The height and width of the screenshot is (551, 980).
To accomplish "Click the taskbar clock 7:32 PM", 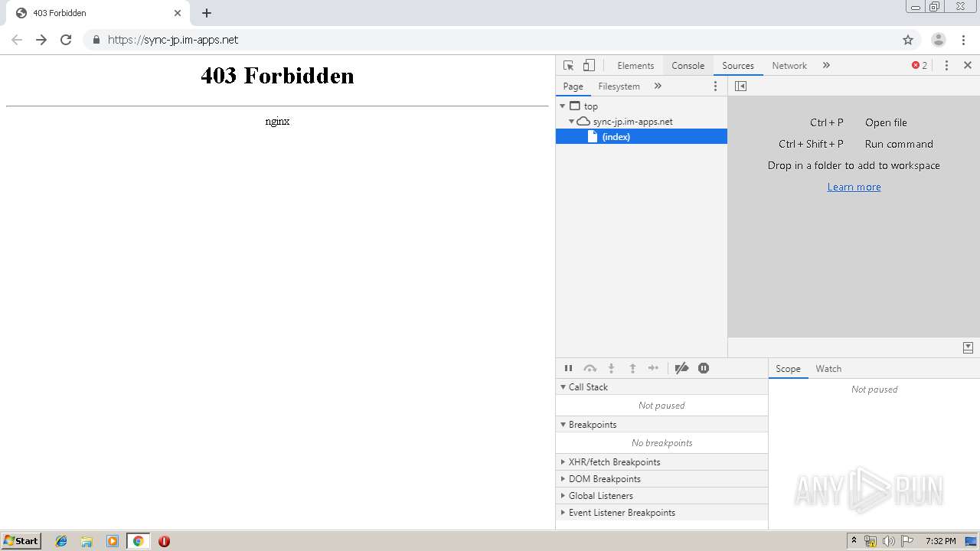I will pos(940,541).
